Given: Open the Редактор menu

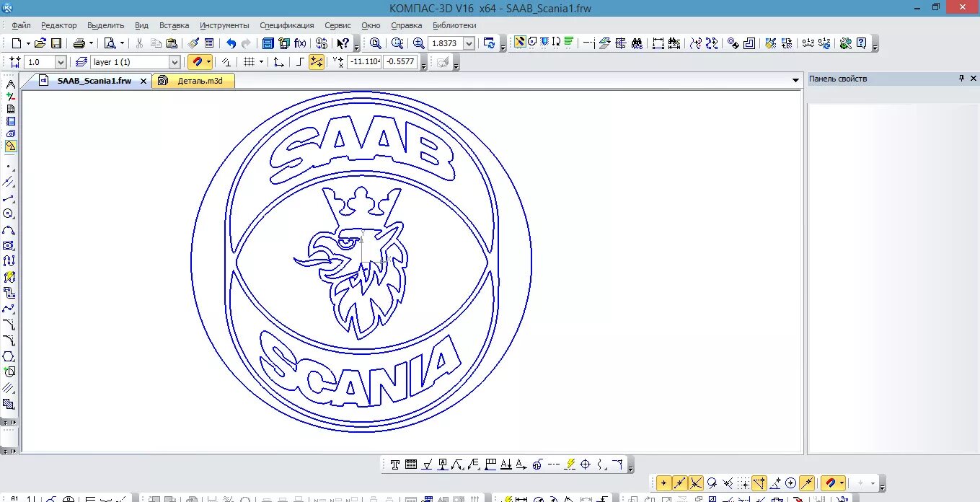Looking at the screenshot, I should pos(58,25).
